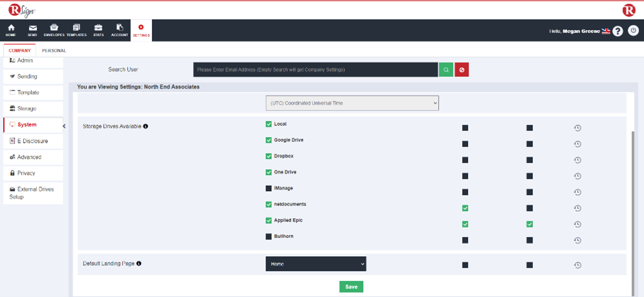
Task: Click the red clear search button
Action: [x=461, y=70]
